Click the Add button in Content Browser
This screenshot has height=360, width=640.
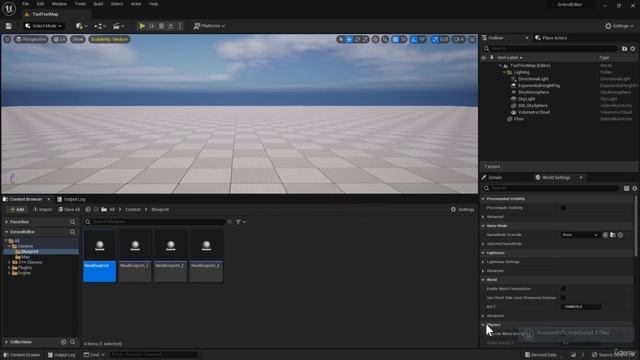click(17, 210)
